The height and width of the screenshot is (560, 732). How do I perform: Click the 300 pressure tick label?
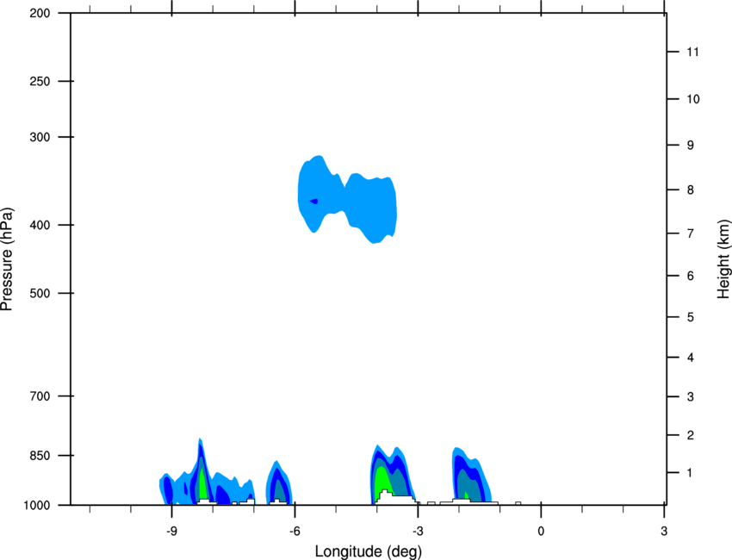40,137
